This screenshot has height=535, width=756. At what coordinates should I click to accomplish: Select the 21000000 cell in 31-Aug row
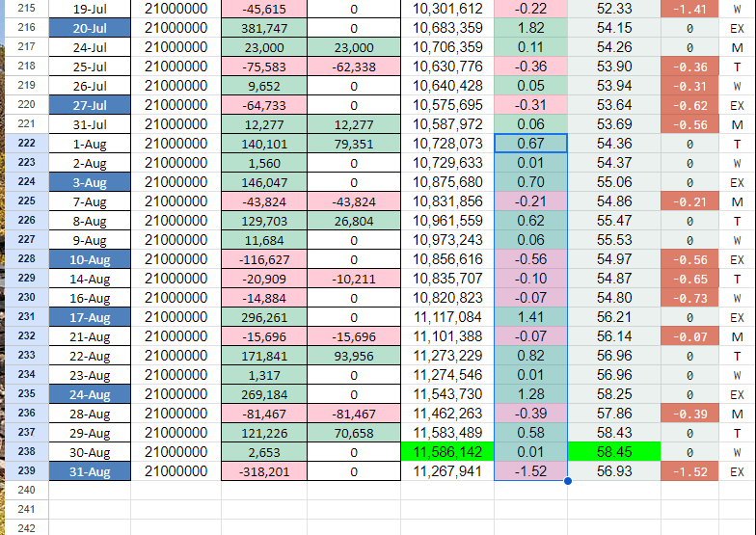click(x=175, y=471)
